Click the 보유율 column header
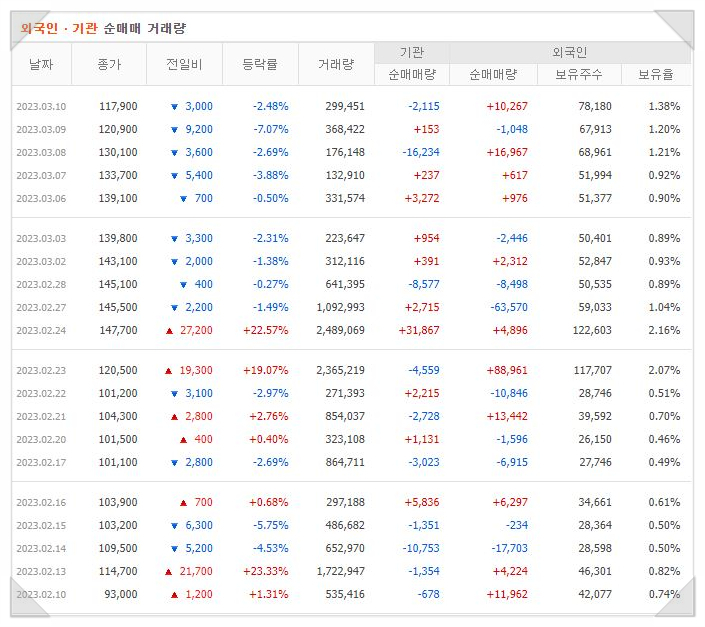The height and width of the screenshot is (627, 705). 656,74
